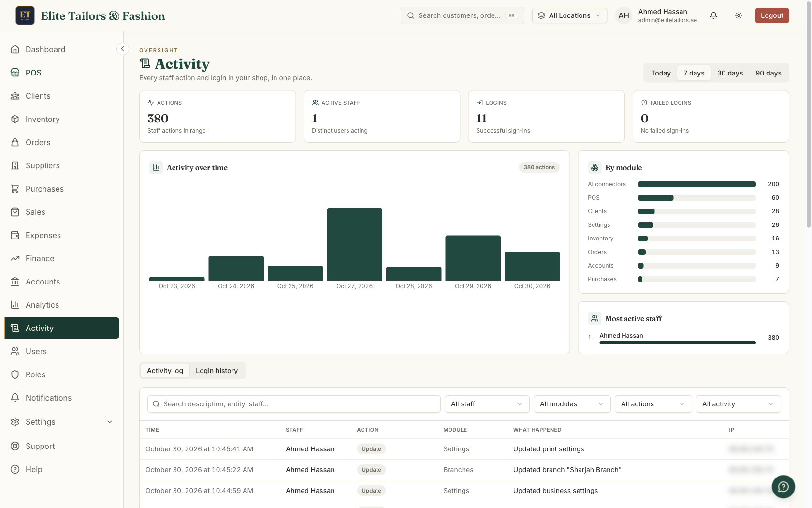The image size is (812, 508).
Task: Click the Suppliers building icon in sidebar
Action: [15, 165]
